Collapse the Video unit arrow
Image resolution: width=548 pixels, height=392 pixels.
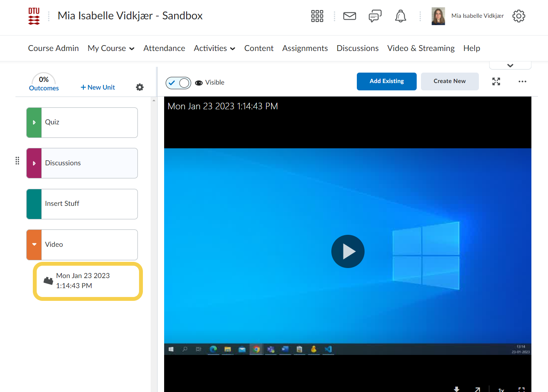34,244
